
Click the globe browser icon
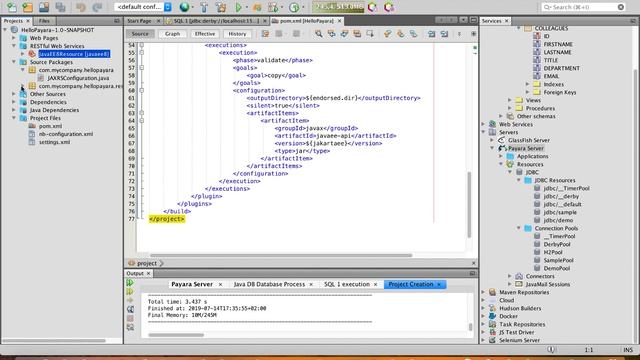click(x=184, y=7)
